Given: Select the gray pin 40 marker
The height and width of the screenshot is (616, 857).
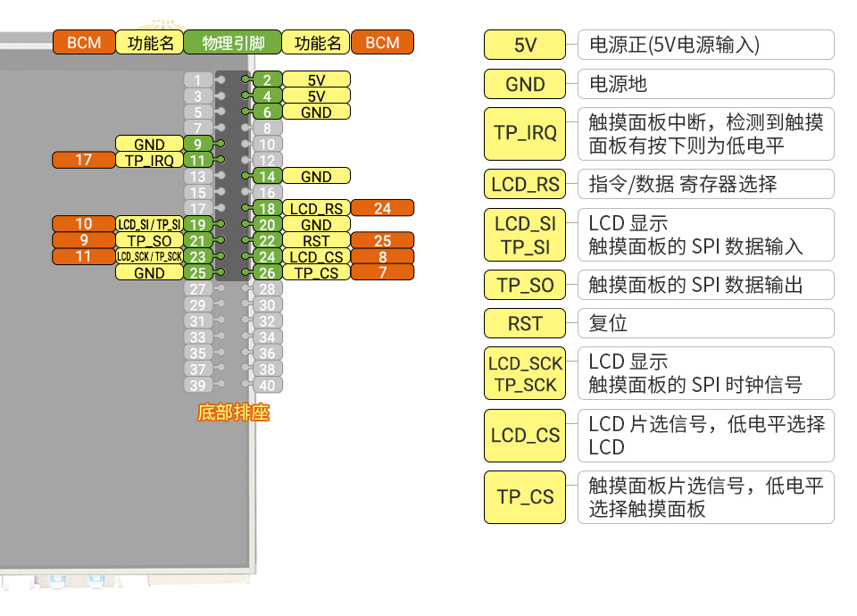Looking at the screenshot, I should point(267,386).
